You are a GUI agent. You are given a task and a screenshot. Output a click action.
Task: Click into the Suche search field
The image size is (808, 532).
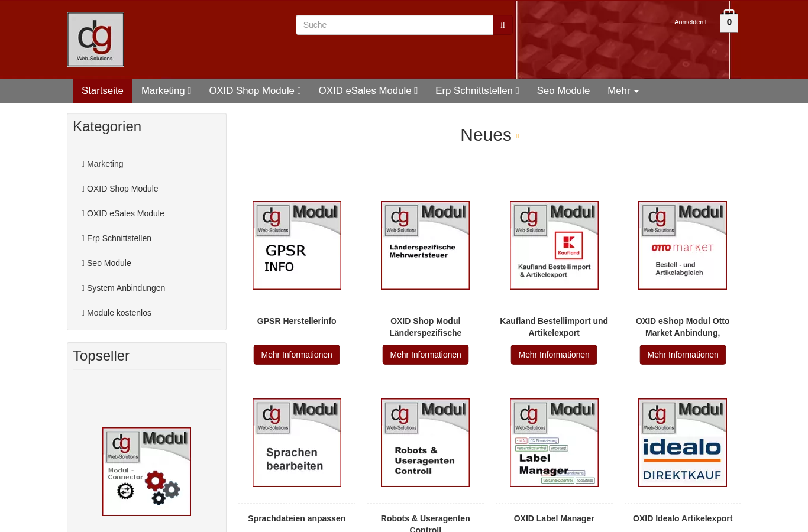[x=395, y=25]
